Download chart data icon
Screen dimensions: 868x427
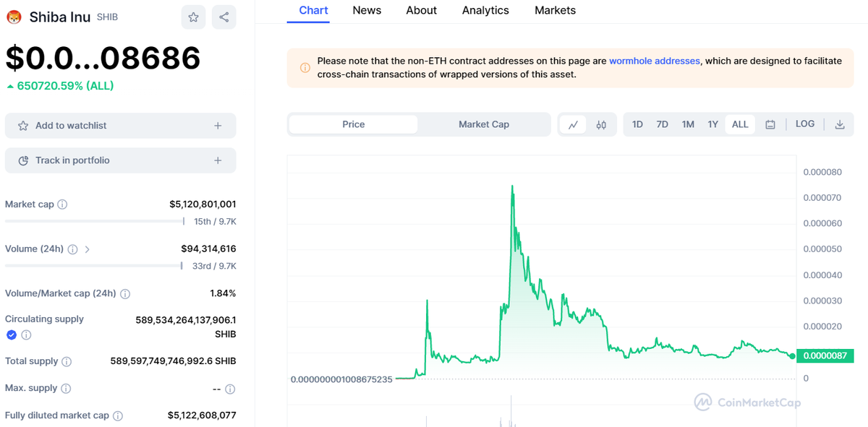pos(840,124)
